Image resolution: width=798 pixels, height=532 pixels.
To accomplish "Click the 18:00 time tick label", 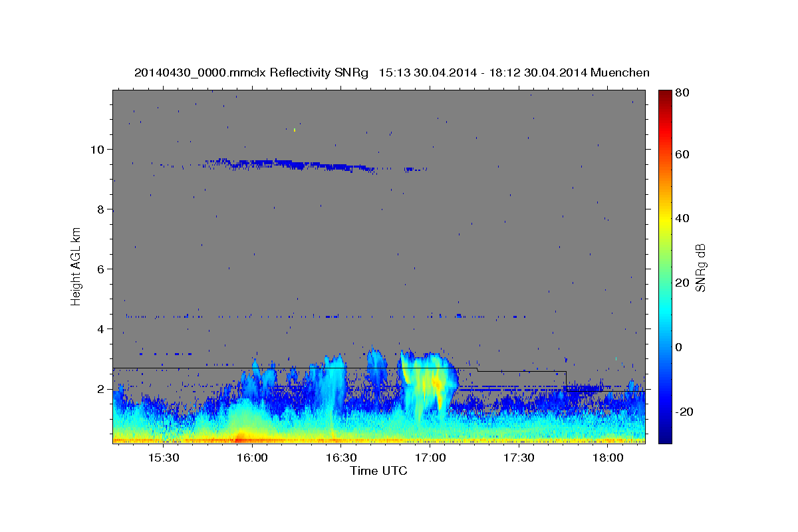I will (x=607, y=458).
